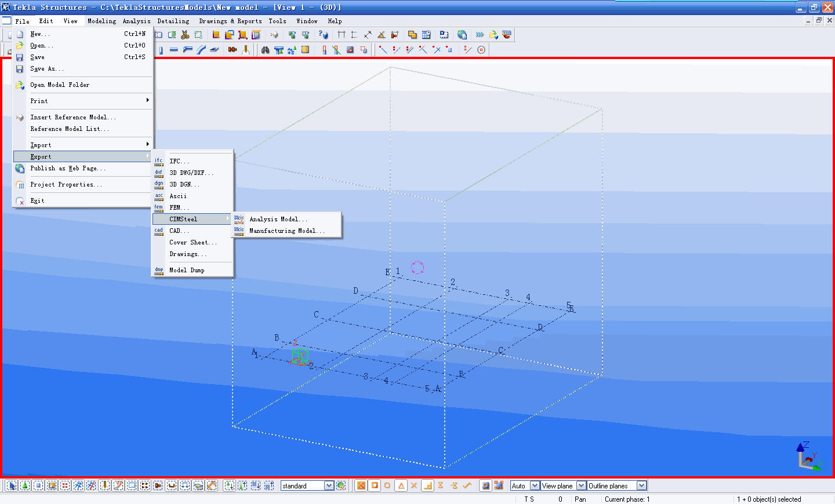Toggle the select connections switch
The height and width of the screenshot is (504, 835).
(x=25, y=485)
